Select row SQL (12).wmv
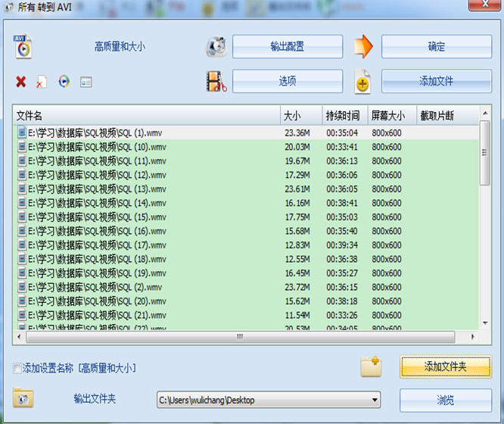Viewport: 504px width, 424px height. click(246, 175)
